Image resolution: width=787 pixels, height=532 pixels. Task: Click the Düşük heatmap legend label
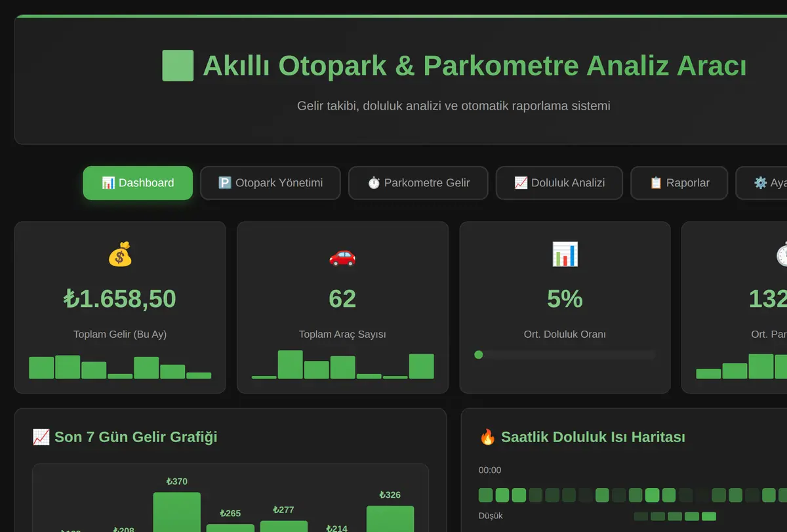point(491,516)
